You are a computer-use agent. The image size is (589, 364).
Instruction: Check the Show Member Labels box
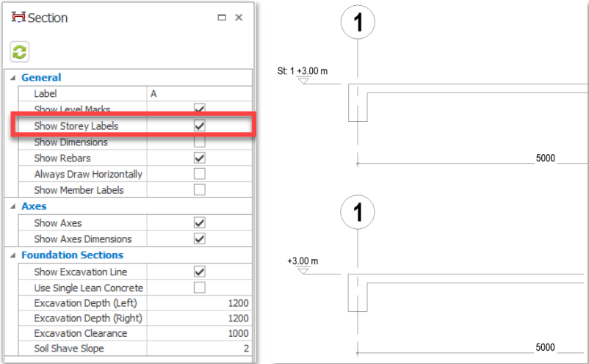click(x=199, y=190)
